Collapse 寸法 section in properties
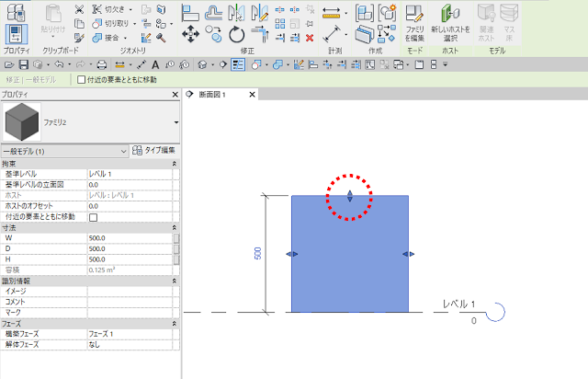This screenshot has width=588, height=379. coord(175,227)
